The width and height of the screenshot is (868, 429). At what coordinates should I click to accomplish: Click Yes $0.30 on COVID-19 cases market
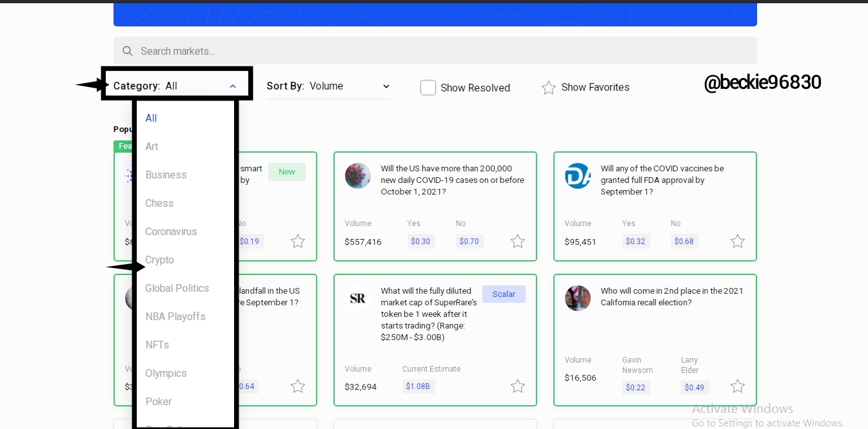(420, 242)
